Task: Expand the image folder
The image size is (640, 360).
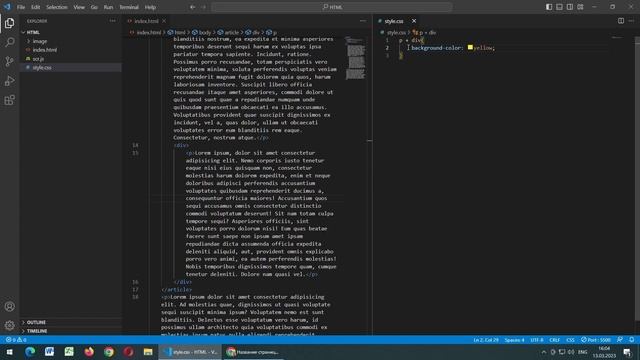Action: pos(71,41)
